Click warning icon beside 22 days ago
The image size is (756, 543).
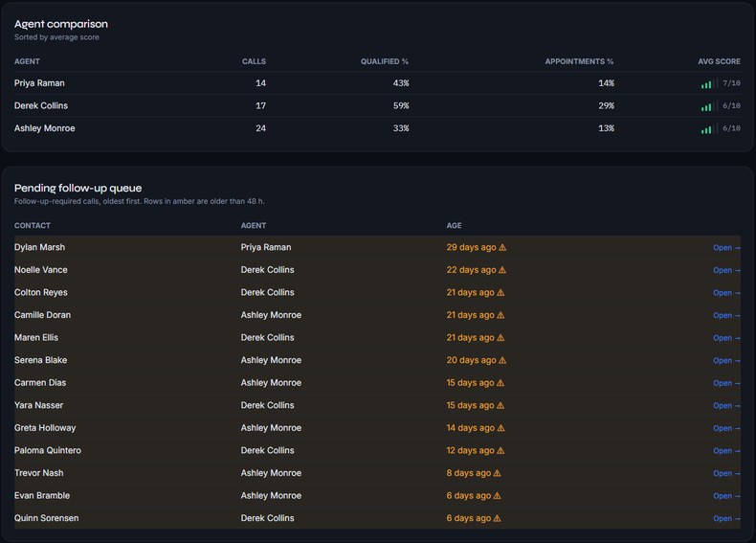pos(502,270)
